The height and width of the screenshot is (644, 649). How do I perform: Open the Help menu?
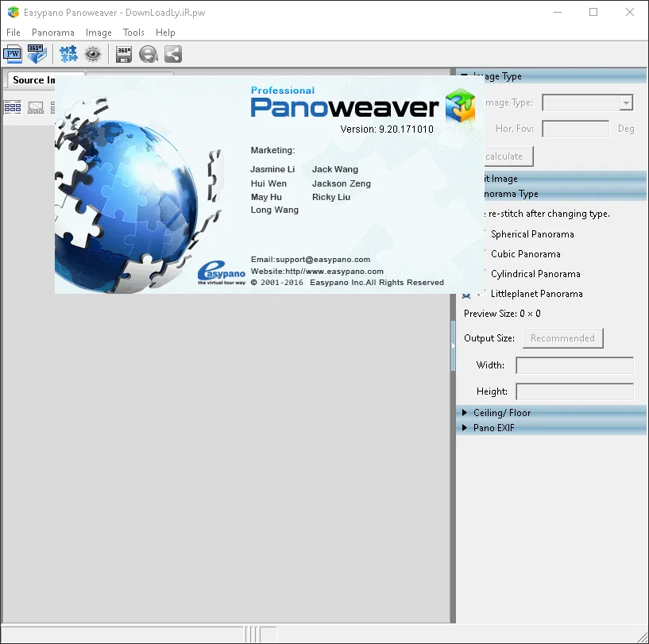[165, 33]
